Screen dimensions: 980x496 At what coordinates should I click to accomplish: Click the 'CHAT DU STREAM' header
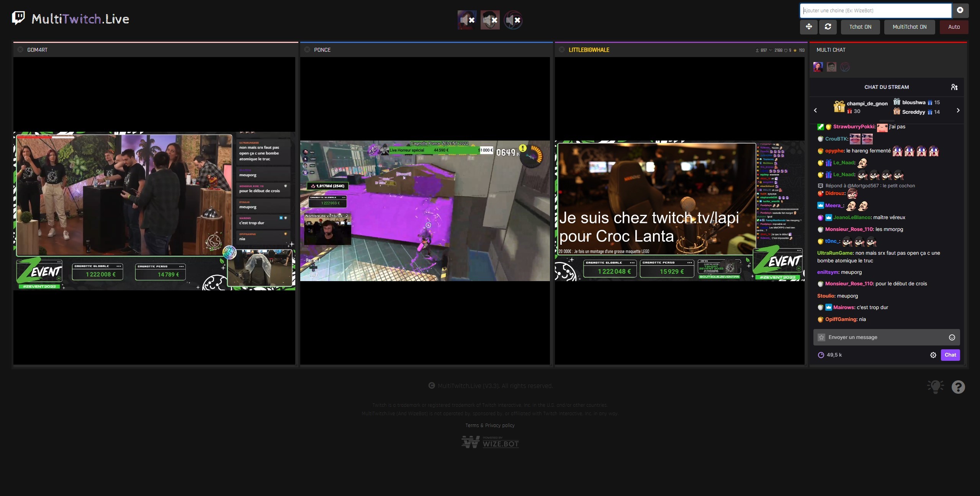[x=887, y=87]
